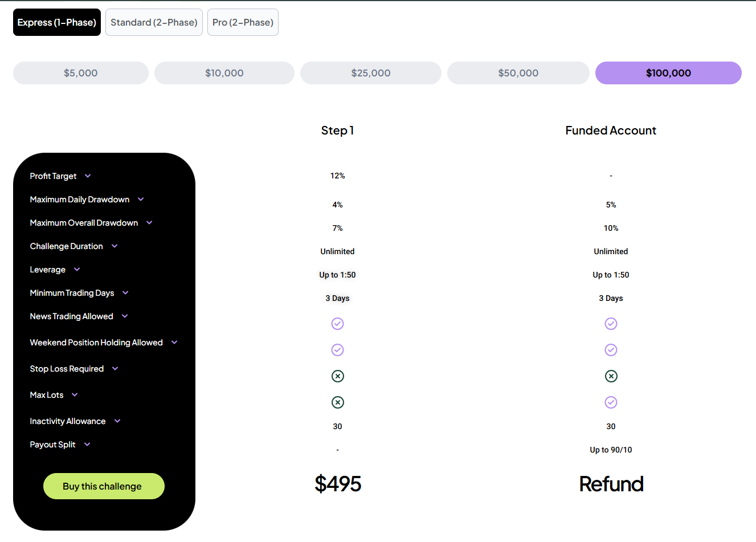The image size is (756, 542).
Task: Click Stop Loss cross icon under Funded Account
Action: pyautogui.click(x=611, y=376)
